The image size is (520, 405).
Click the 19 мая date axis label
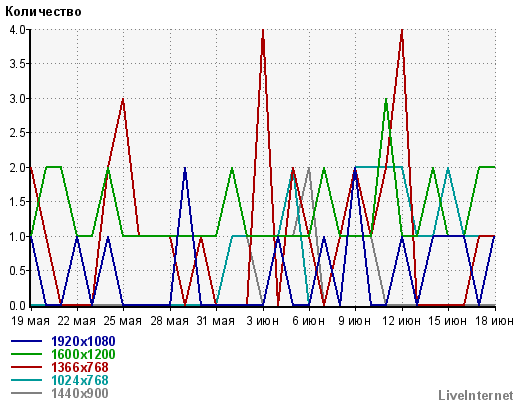(30, 321)
